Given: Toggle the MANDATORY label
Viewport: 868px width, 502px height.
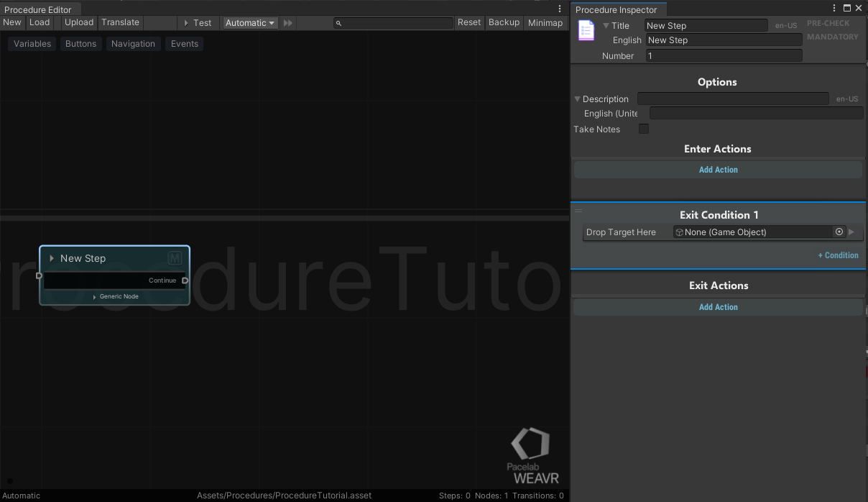Looking at the screenshot, I should coord(832,37).
